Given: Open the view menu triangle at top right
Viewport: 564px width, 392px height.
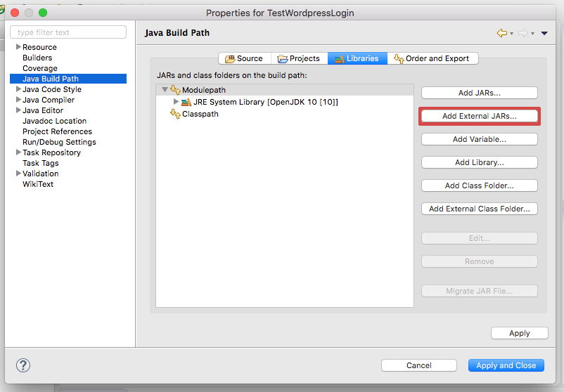Looking at the screenshot, I should coord(544,33).
